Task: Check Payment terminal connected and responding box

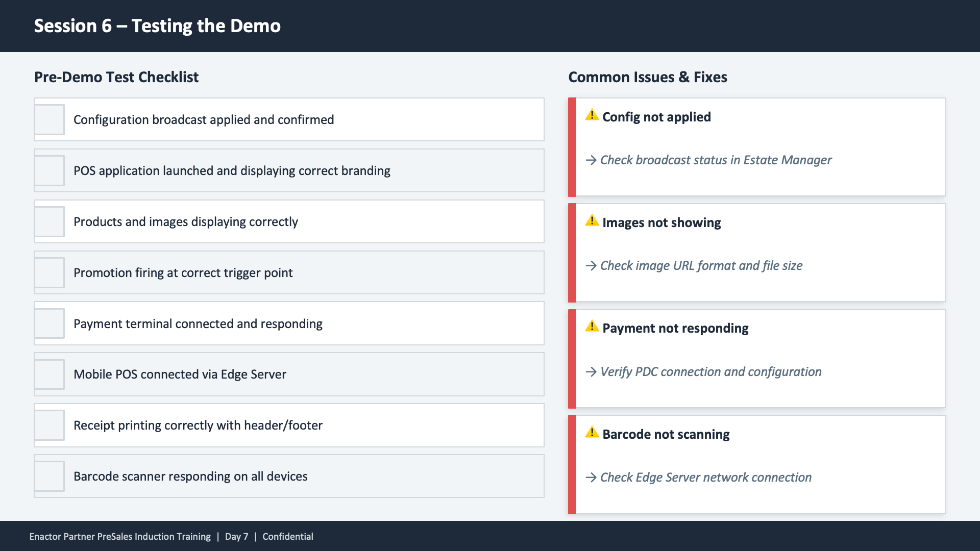Action: coord(50,323)
